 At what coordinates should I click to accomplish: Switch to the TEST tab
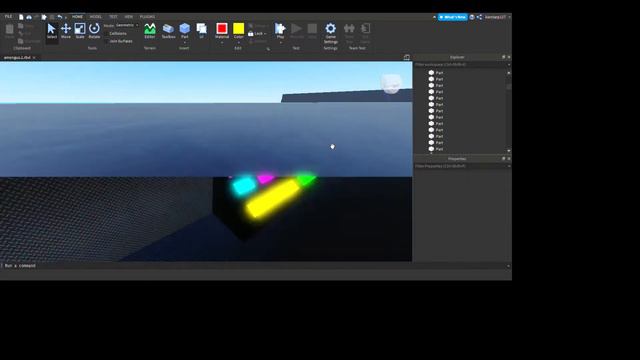click(113, 17)
